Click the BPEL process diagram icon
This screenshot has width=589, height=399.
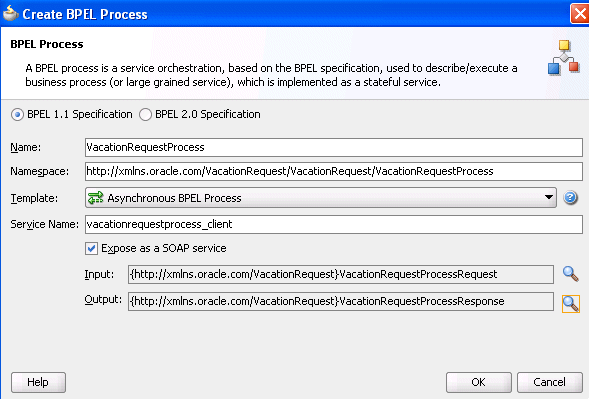coord(563,57)
